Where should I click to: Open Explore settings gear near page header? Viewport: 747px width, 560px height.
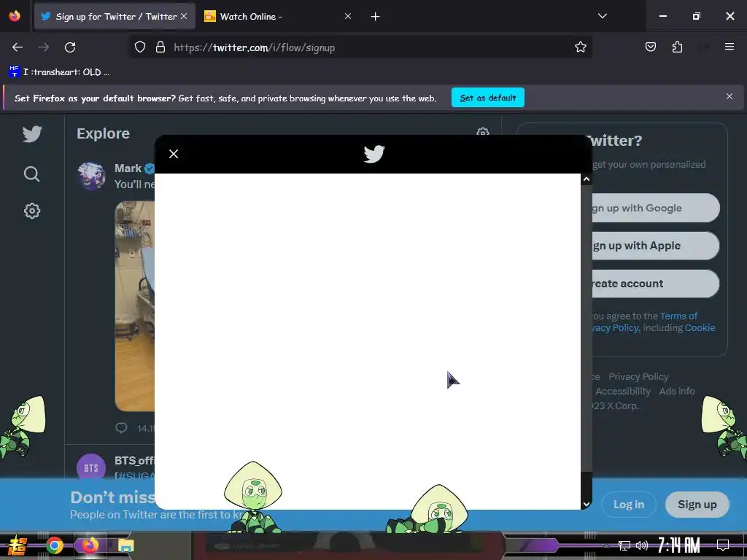click(483, 132)
